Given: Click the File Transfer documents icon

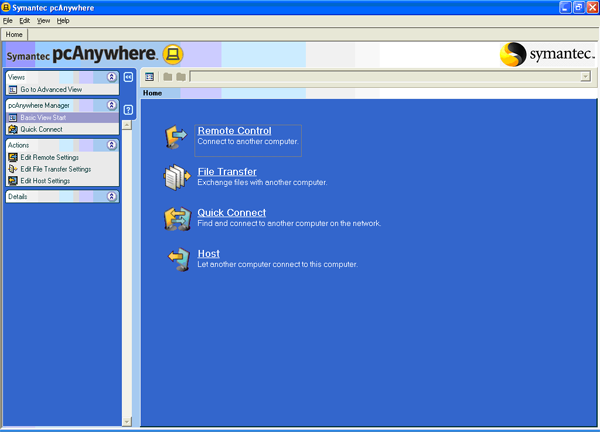Looking at the screenshot, I should click(177, 178).
